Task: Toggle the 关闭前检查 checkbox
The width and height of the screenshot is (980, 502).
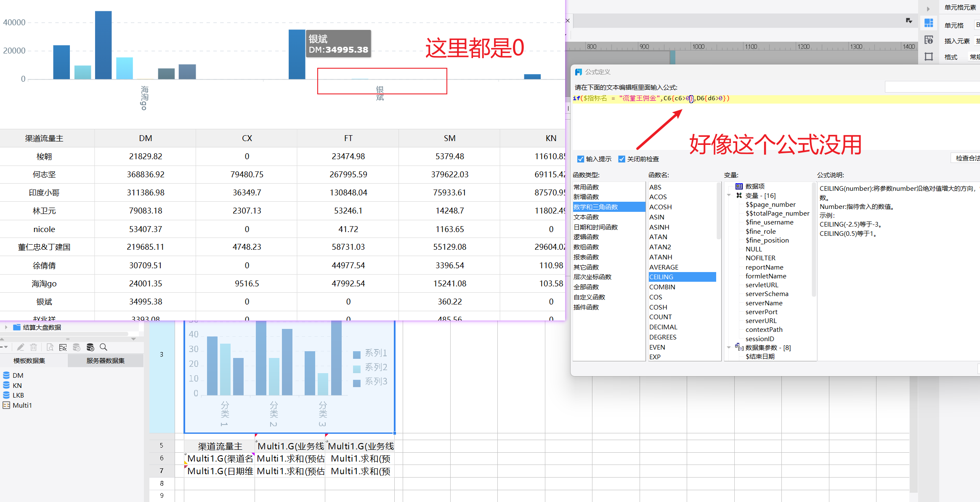Action: (x=621, y=159)
